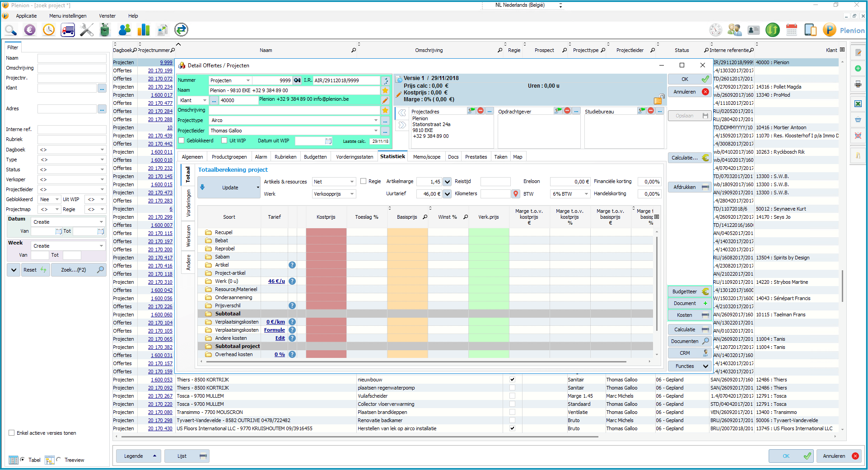Image resolution: width=868 pixels, height=470 pixels.
Task: Toggle 'Enkel actieve versies tonen' checkbox
Action: [x=12, y=433]
